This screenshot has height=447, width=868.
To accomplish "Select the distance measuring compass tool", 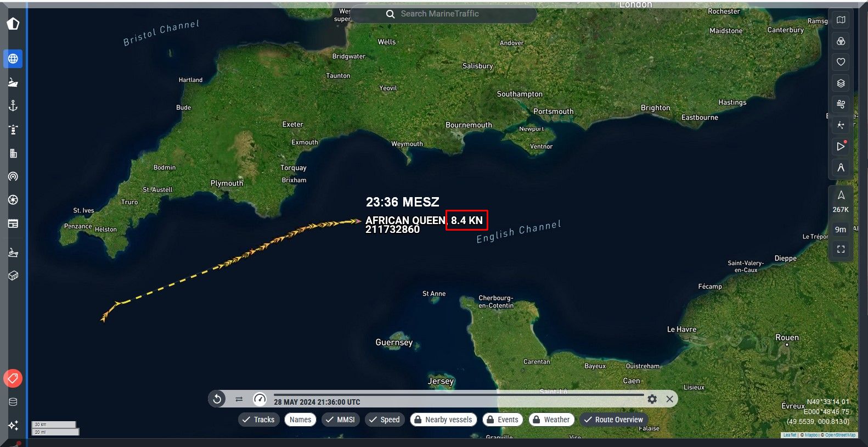I will coord(841,167).
